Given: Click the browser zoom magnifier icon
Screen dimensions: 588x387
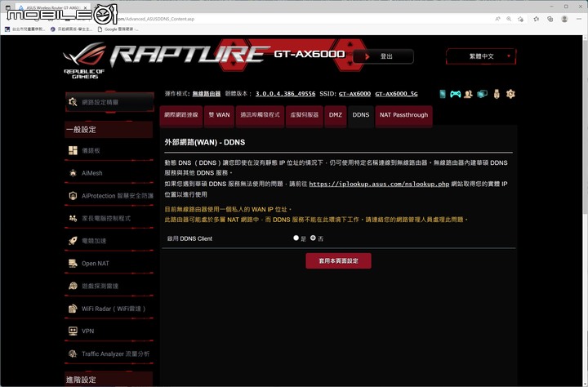Looking at the screenshot, I should 509,19.
